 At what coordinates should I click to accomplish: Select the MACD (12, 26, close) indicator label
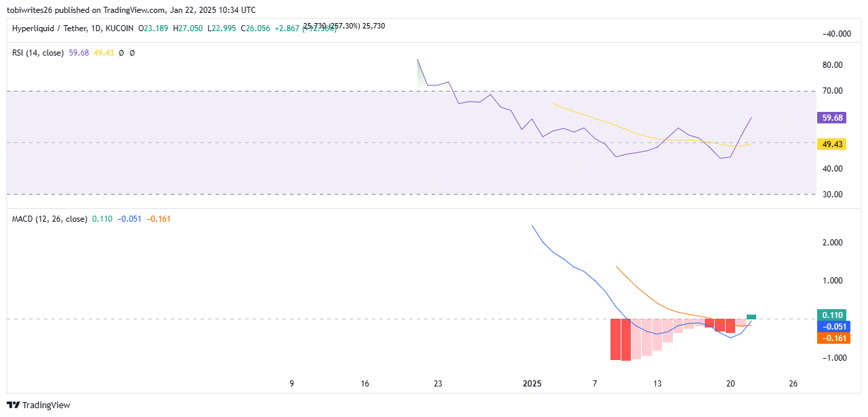(49, 219)
